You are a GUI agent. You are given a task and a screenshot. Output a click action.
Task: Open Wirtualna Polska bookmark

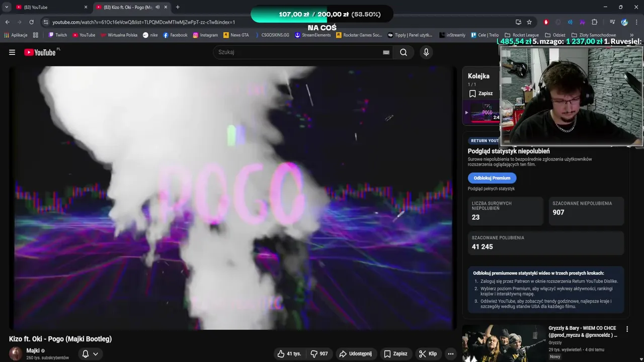(x=119, y=35)
